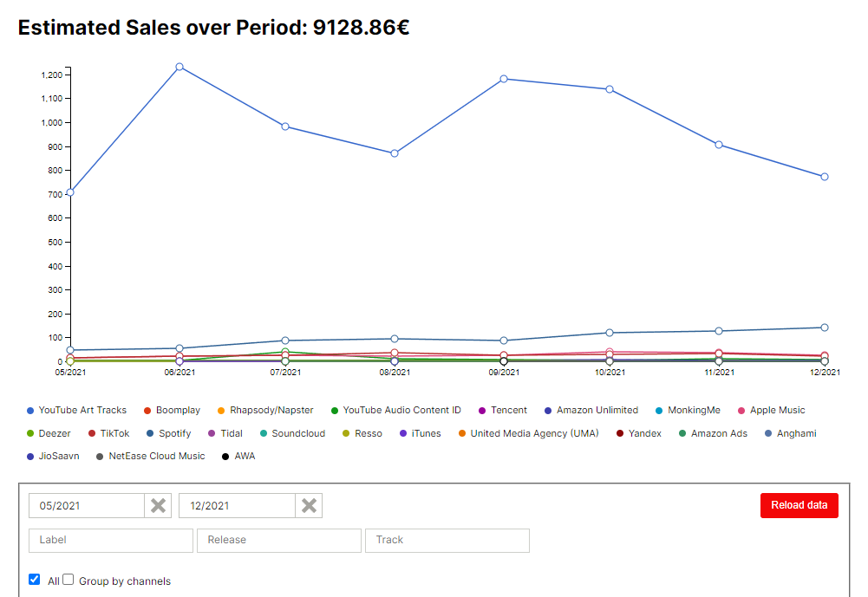Viewport: 868px width, 597px height.
Task: Click the top line's point at 10/2021
Action: tap(610, 89)
